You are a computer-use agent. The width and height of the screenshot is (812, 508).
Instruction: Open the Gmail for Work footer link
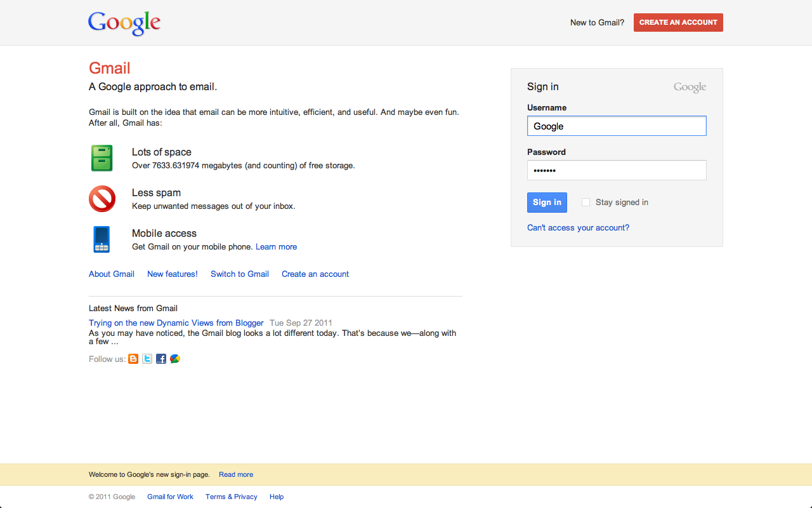click(170, 497)
